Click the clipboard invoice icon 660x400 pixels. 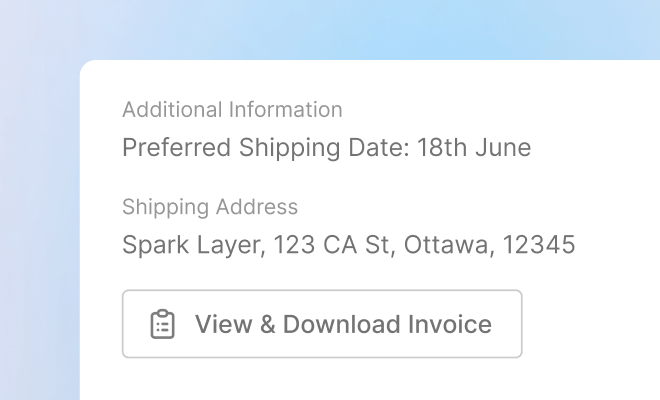pos(162,324)
